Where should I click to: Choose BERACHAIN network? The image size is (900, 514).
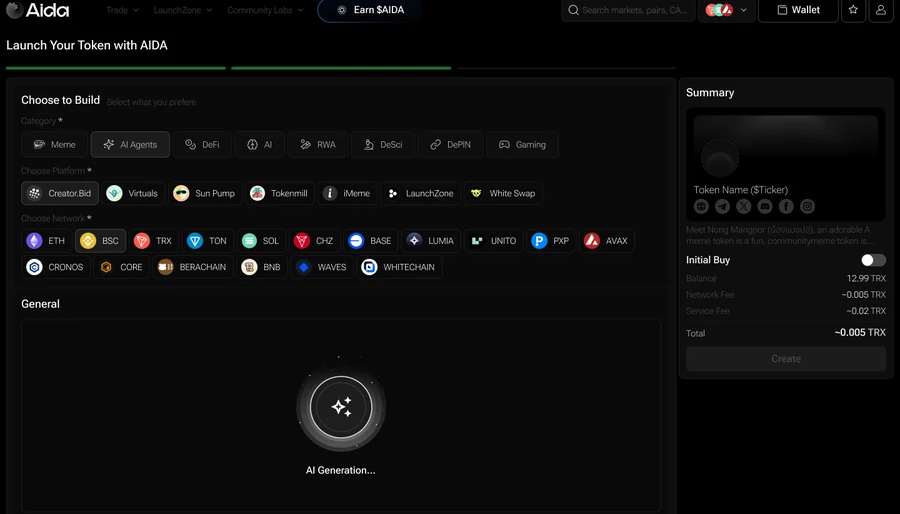click(x=193, y=267)
